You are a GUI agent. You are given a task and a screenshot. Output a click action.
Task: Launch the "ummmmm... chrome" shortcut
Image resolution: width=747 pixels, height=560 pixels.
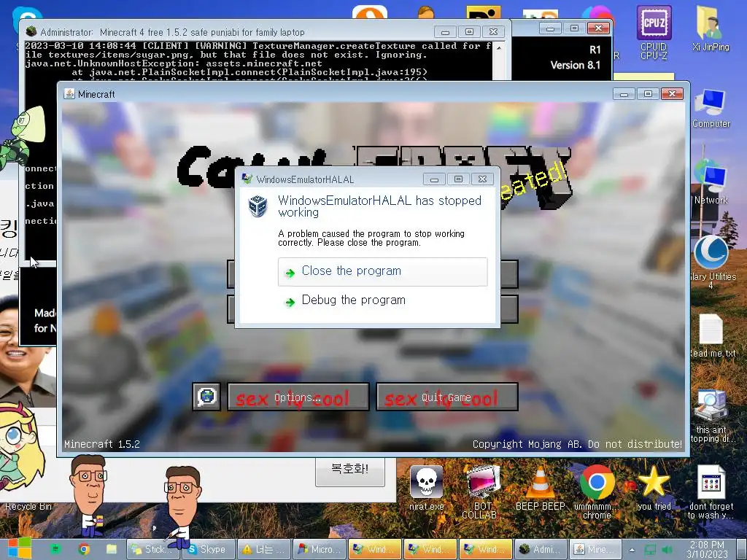pos(597,491)
